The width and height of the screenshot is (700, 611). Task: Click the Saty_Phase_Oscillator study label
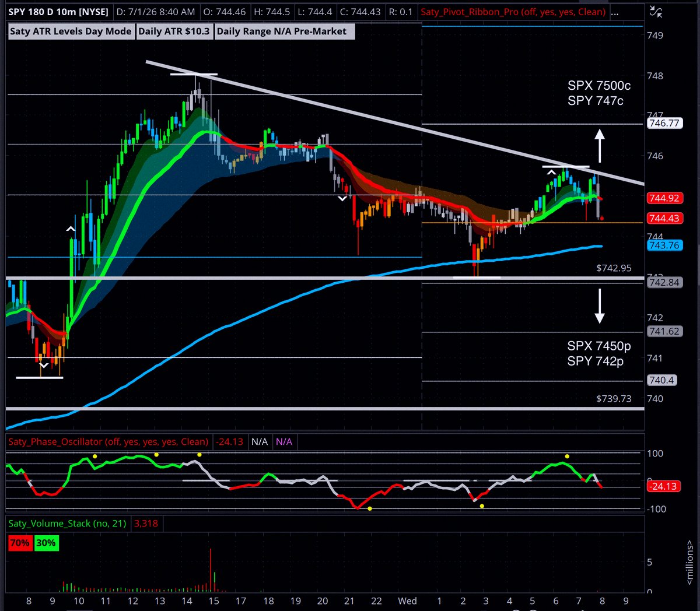(108, 442)
